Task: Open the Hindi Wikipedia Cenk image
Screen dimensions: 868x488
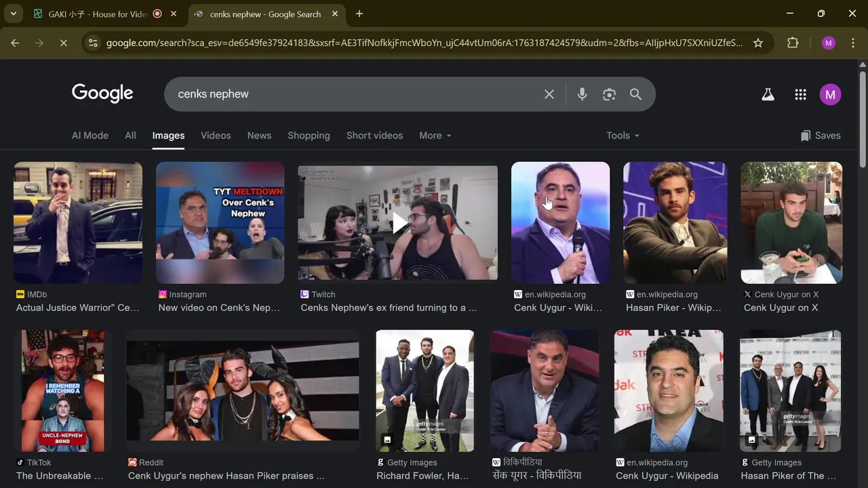Action: click(x=545, y=390)
